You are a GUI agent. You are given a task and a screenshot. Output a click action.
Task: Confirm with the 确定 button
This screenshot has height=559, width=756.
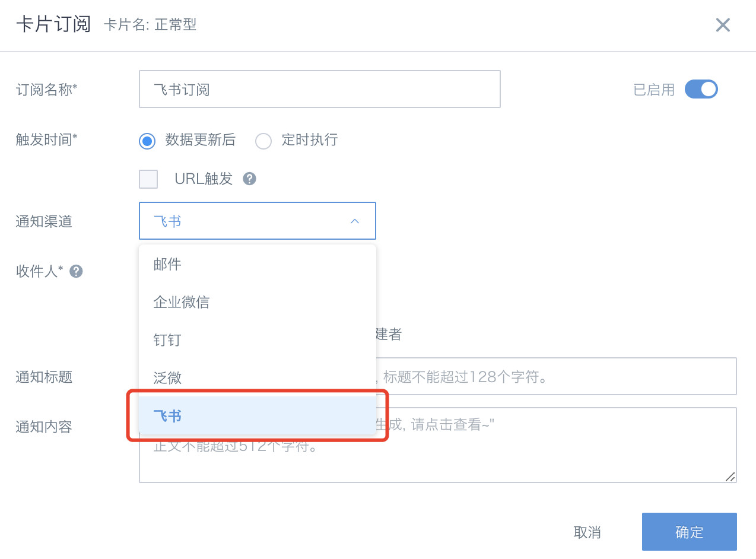(689, 532)
